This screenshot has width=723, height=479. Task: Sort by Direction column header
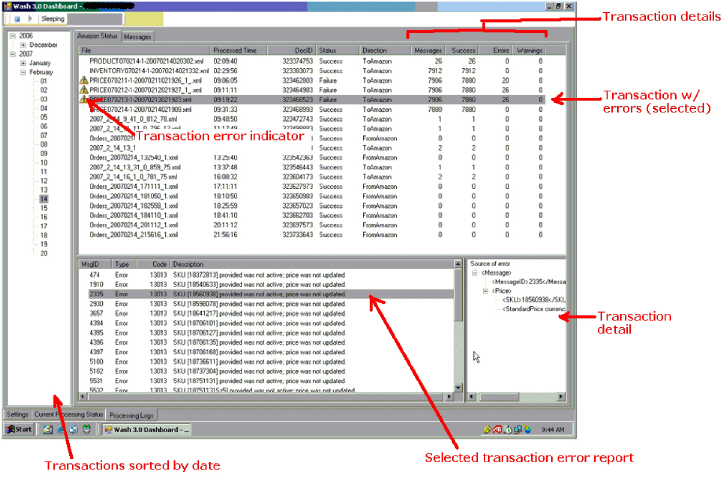[384, 50]
